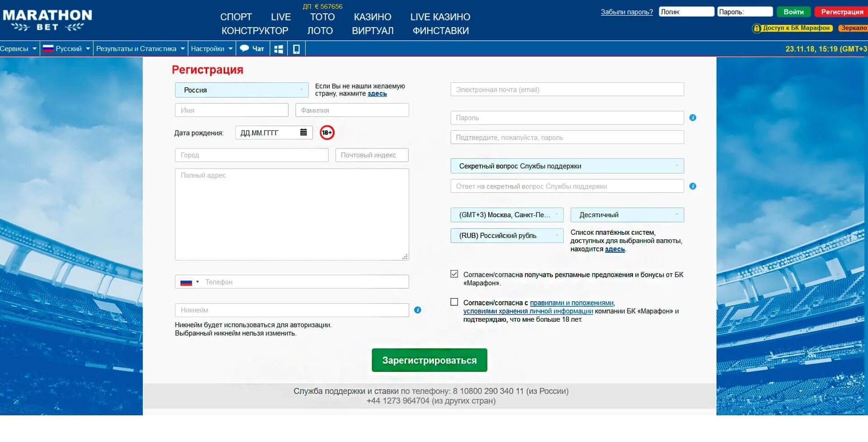Click the registration Пароль field
Image resolution: width=868 pixels, height=442 pixels.
coord(567,118)
